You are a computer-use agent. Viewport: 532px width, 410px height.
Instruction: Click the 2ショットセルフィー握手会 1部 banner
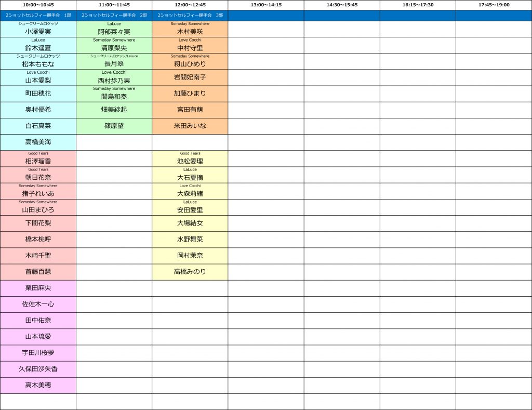[38, 16]
